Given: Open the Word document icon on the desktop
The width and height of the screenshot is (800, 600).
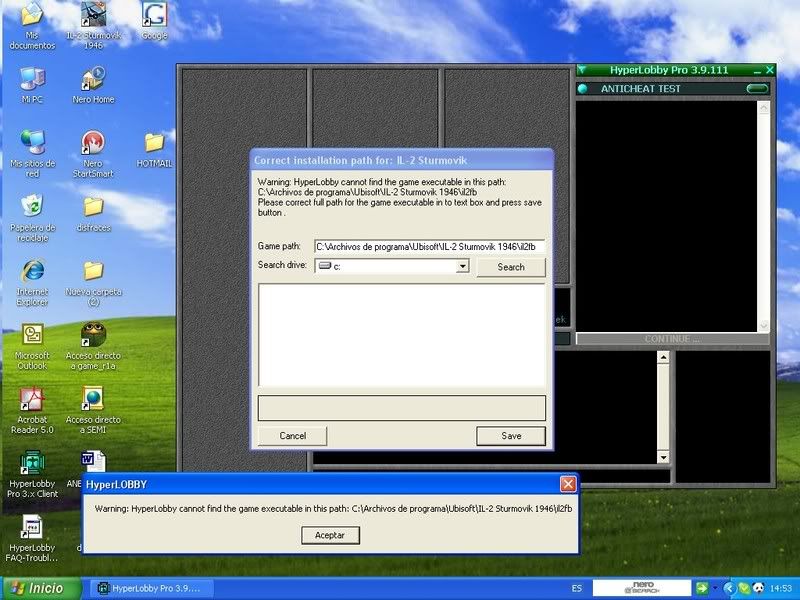Looking at the screenshot, I should pyautogui.click(x=93, y=461).
